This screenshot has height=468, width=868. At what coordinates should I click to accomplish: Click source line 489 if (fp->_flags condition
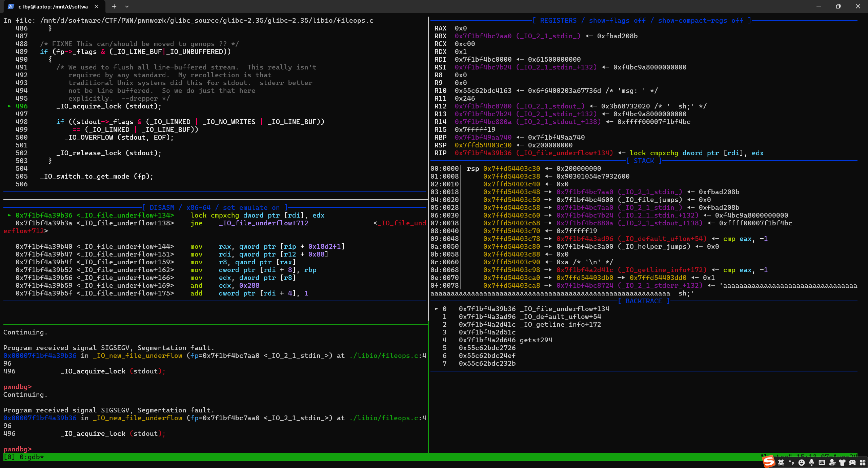pyautogui.click(x=135, y=52)
